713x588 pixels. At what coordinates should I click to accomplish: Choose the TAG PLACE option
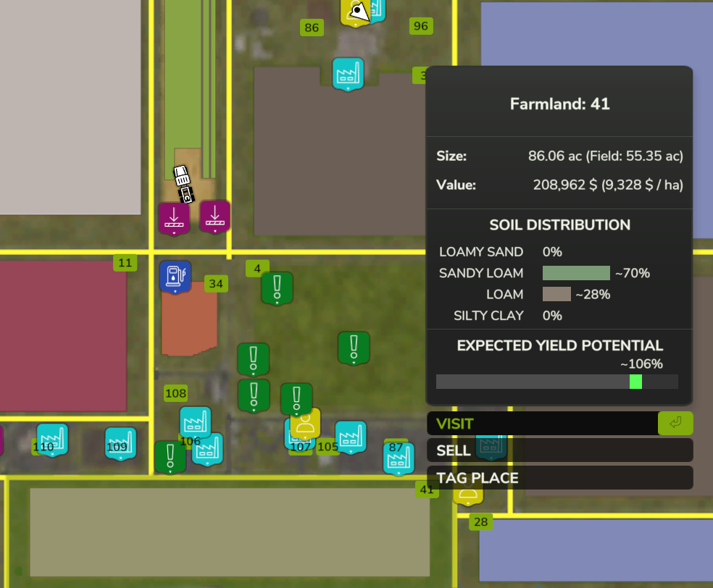pyautogui.click(x=560, y=478)
